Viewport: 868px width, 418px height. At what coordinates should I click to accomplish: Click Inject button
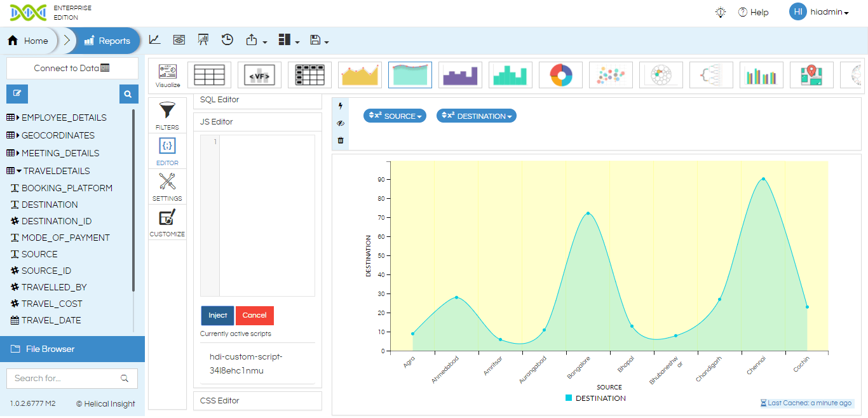pos(217,316)
